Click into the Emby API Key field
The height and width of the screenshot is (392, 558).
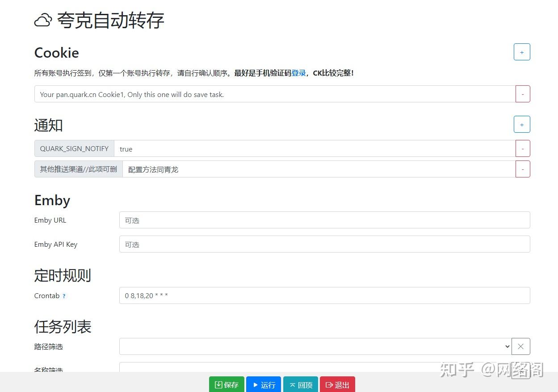point(313,244)
